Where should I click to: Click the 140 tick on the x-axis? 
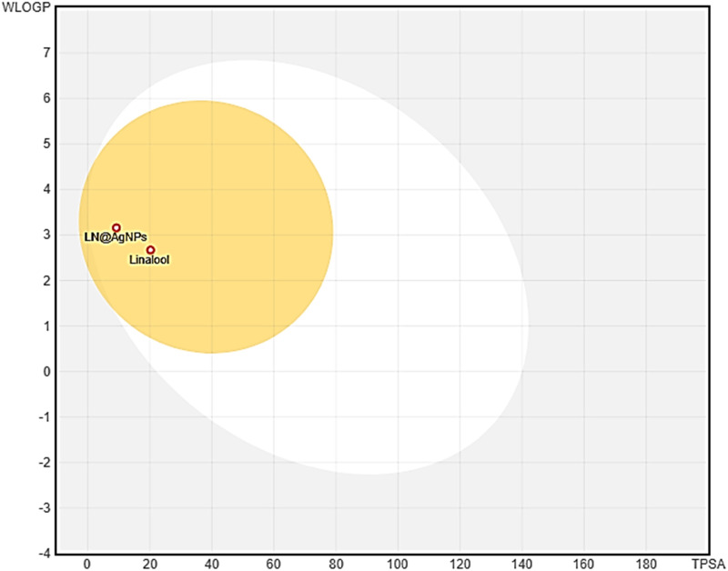522,564
